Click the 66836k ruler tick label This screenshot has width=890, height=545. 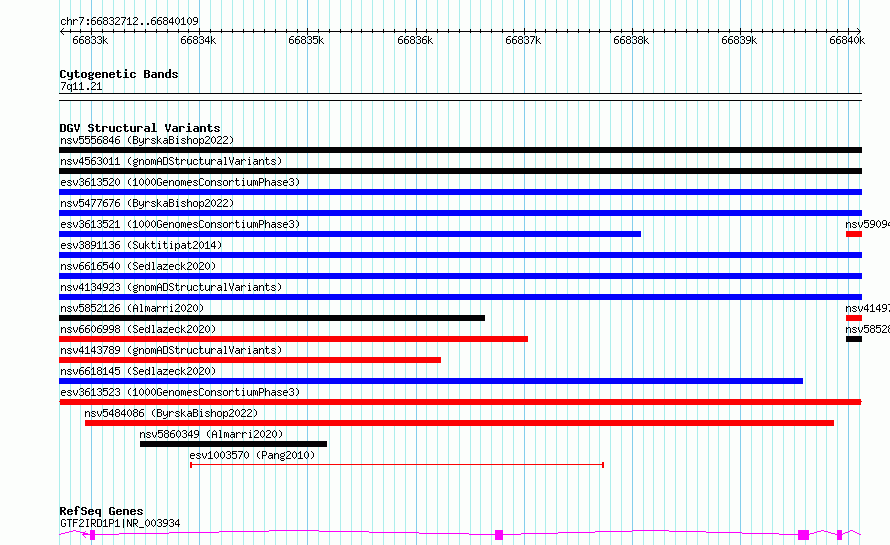tap(415, 40)
